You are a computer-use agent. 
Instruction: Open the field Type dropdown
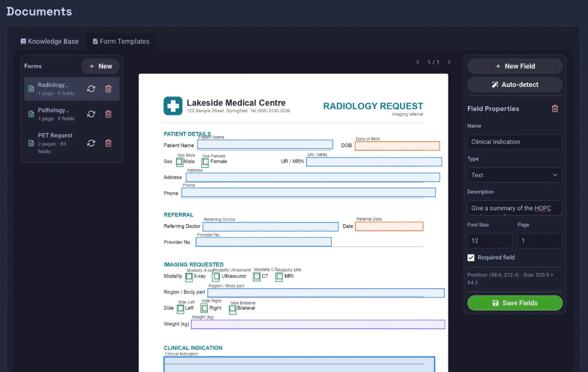point(515,175)
